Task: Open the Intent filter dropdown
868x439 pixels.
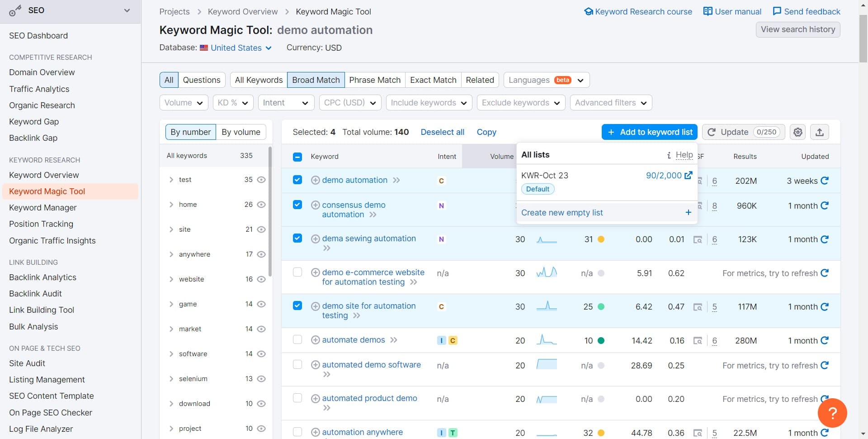Action: click(286, 103)
